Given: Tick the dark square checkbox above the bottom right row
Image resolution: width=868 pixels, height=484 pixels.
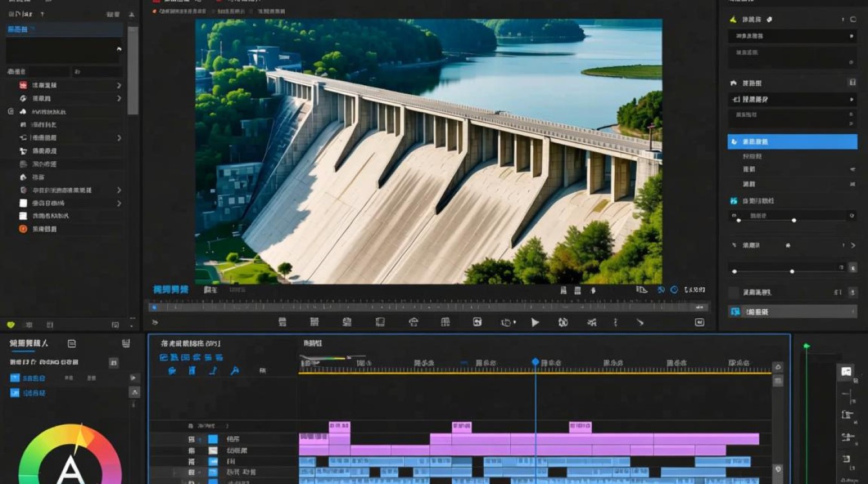Looking at the screenshot, I should point(734,292).
